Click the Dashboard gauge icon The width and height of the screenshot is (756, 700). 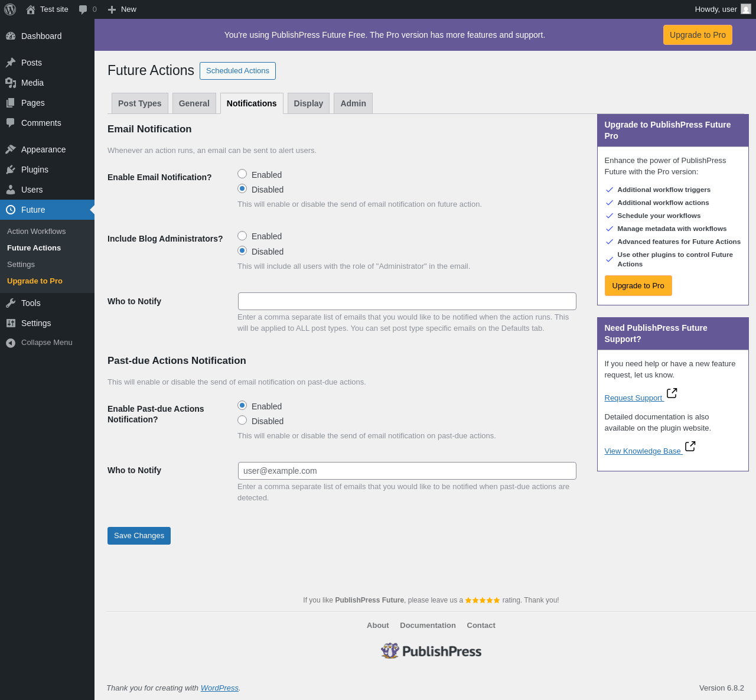(11, 36)
